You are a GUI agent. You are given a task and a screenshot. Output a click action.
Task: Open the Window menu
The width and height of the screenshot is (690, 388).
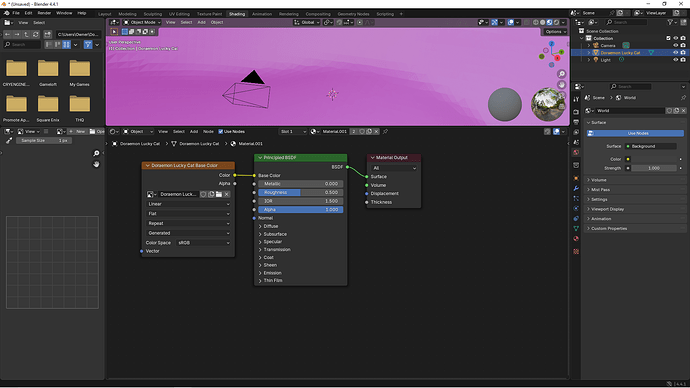click(64, 13)
